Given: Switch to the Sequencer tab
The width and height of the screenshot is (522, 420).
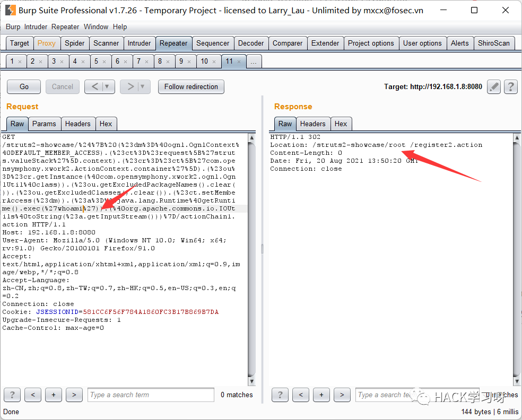Looking at the screenshot, I should [x=213, y=43].
